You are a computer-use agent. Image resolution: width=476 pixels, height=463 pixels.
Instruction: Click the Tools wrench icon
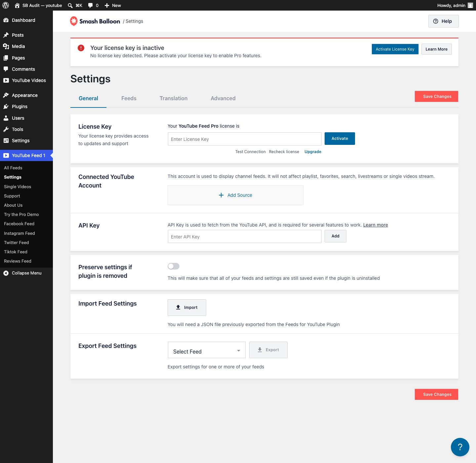(6, 129)
